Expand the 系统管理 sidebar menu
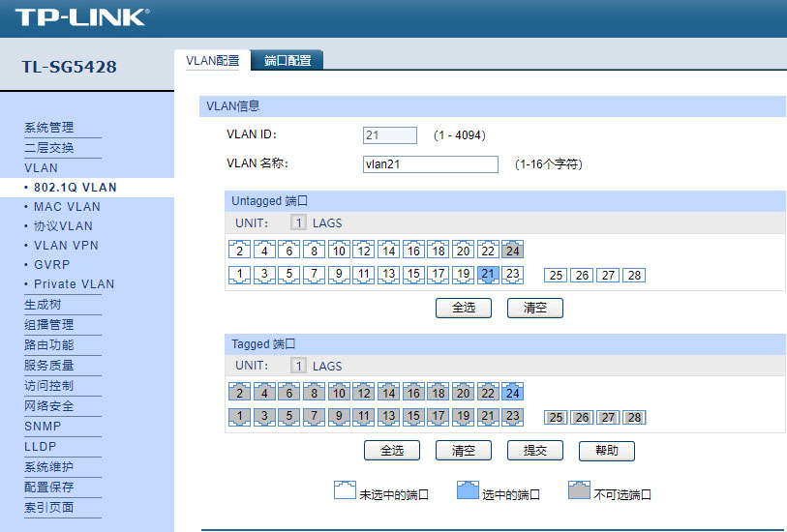The image size is (787, 532). (x=48, y=128)
